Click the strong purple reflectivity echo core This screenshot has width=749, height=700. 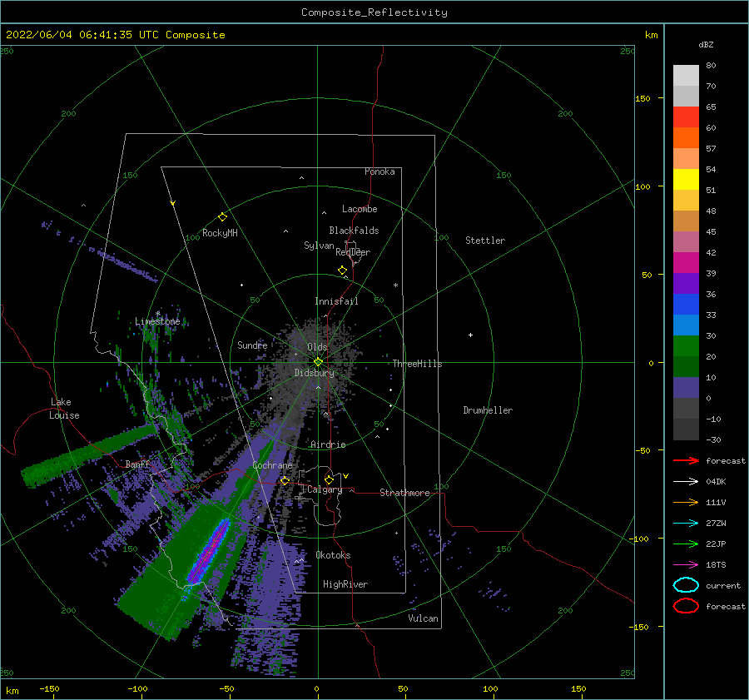(x=209, y=551)
